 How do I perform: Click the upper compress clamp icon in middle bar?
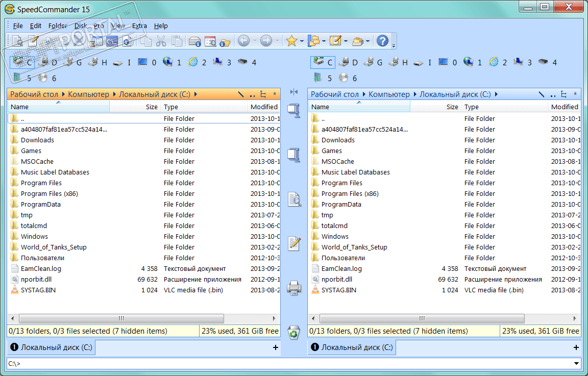(294, 111)
